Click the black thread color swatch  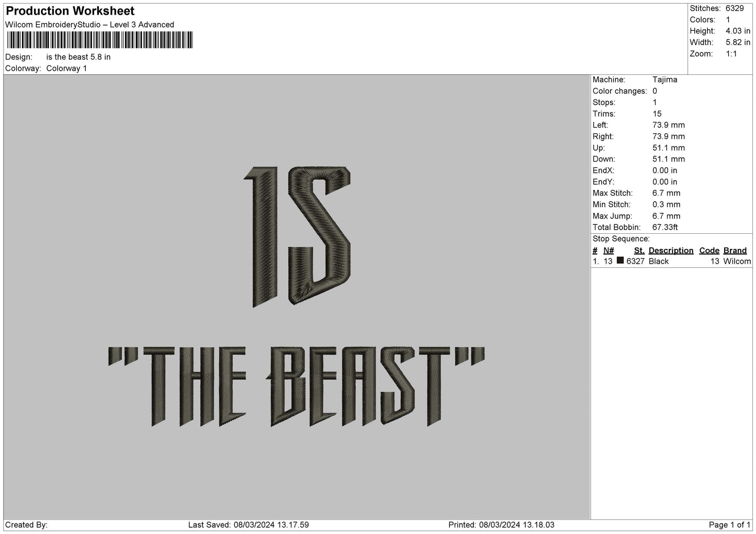[x=620, y=260]
